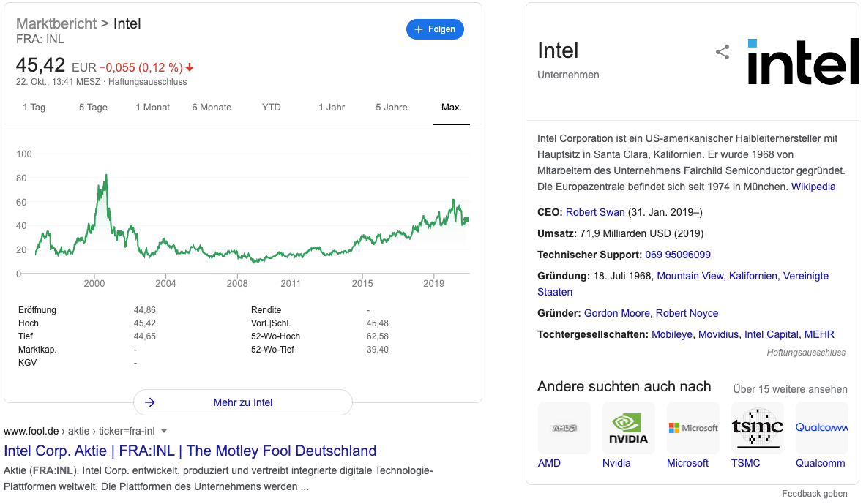The height and width of the screenshot is (504, 866).
Task: Open the TSMC logo thumbnail
Action: [x=757, y=428]
